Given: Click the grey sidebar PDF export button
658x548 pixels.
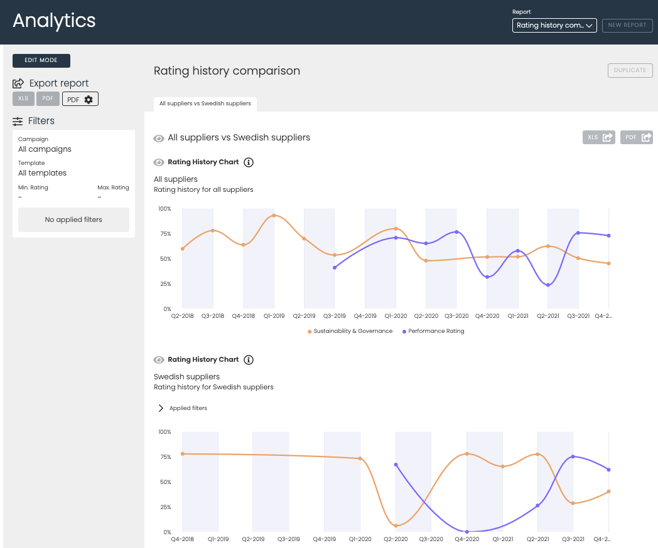Looking at the screenshot, I should tap(47, 99).
